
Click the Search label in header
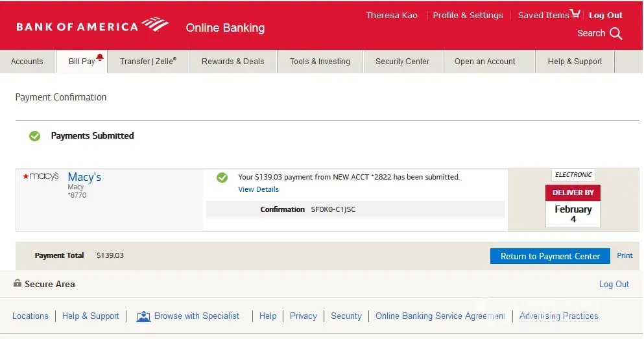(591, 33)
